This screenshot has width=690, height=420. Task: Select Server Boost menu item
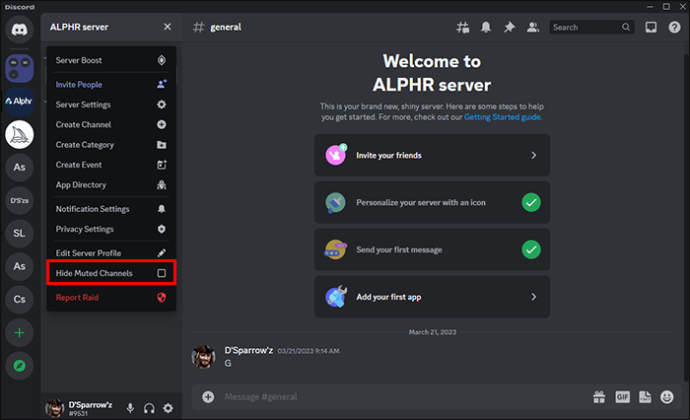pyautogui.click(x=111, y=60)
